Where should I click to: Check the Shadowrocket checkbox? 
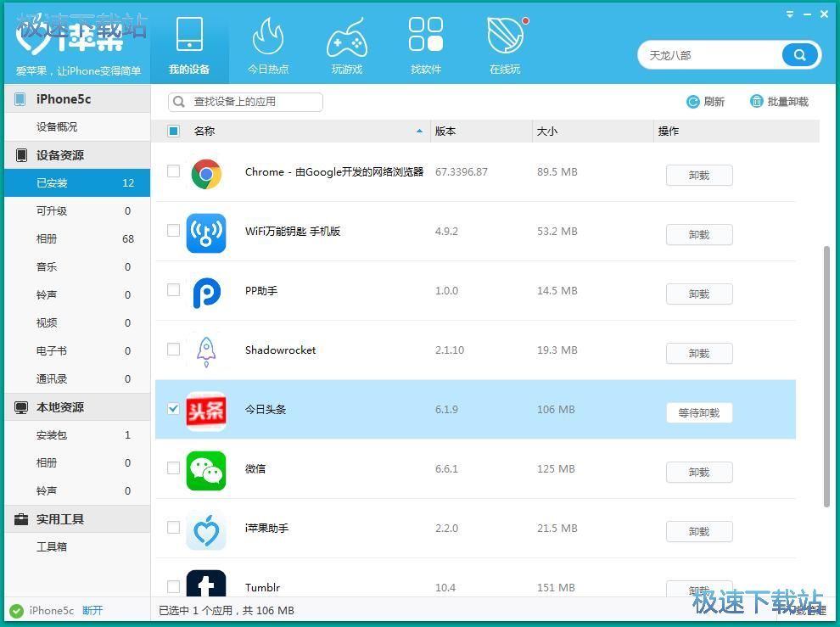tap(174, 350)
